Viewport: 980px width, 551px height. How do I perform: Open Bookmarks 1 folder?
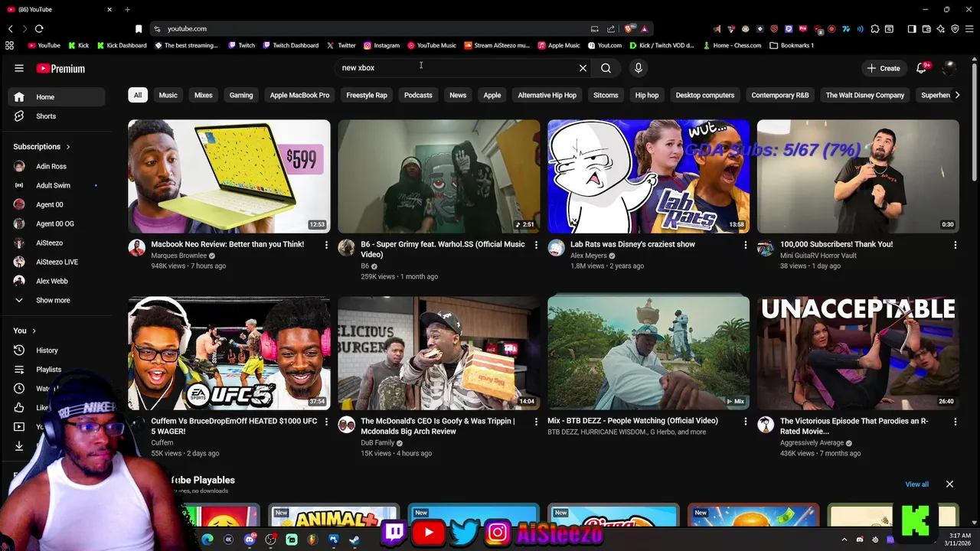click(792, 45)
